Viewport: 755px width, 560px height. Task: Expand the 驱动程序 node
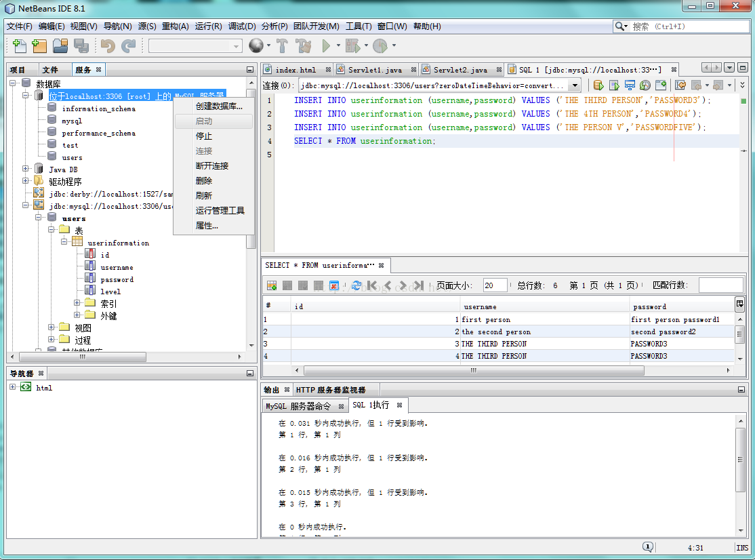[x=26, y=180]
